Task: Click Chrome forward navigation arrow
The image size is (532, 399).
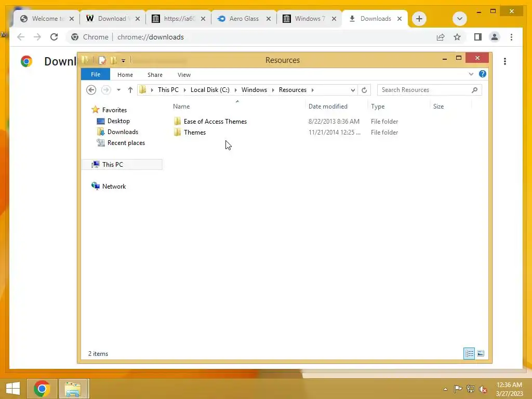Action: coord(37,37)
